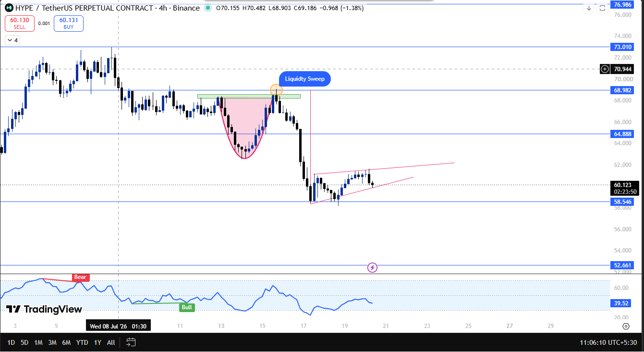Select the All time range
The width and height of the screenshot is (644, 352).
tap(111, 342)
